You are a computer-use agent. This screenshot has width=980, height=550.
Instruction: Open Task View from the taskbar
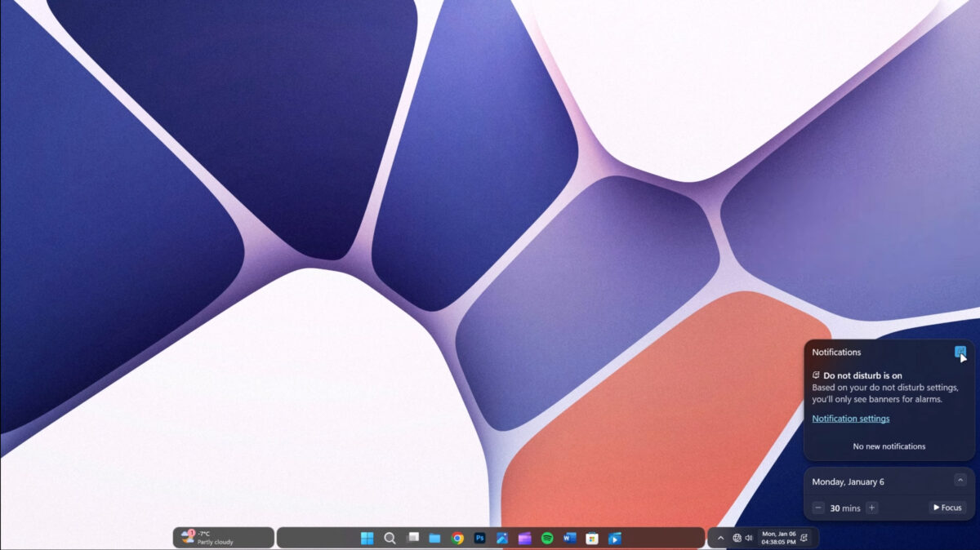point(411,538)
